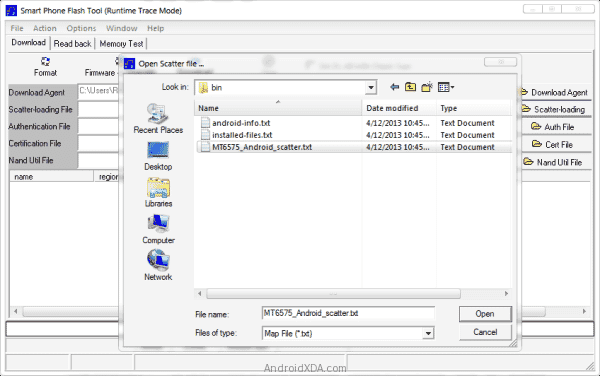This screenshot has height=376, width=600.
Task: Switch to the Read back tab
Action: 72,44
